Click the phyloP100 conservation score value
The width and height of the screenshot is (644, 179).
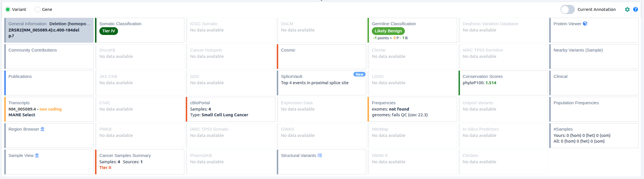491,83
